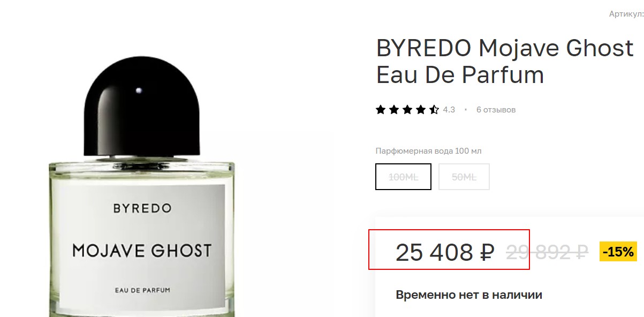Click the half-filled fifth rating star

pyautogui.click(x=434, y=110)
